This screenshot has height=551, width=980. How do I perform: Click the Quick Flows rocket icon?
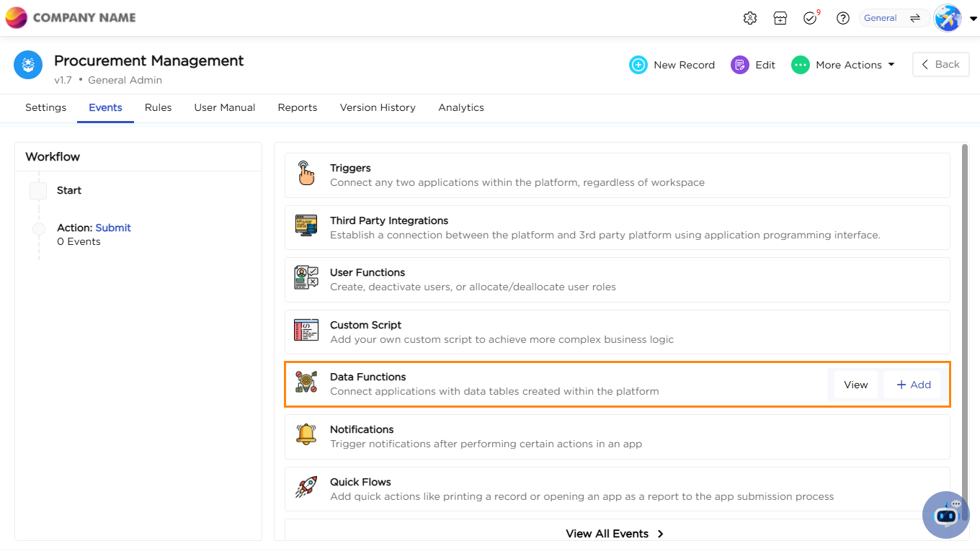[x=306, y=488]
